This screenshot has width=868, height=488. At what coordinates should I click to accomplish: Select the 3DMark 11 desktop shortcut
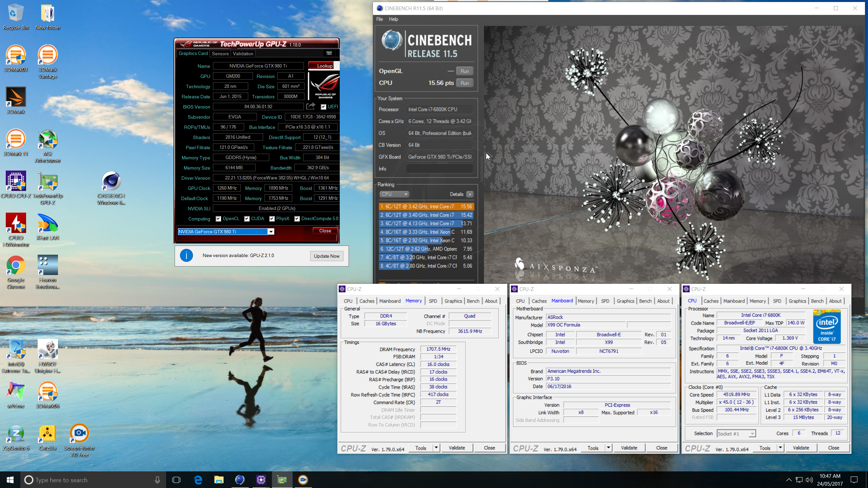click(x=16, y=142)
